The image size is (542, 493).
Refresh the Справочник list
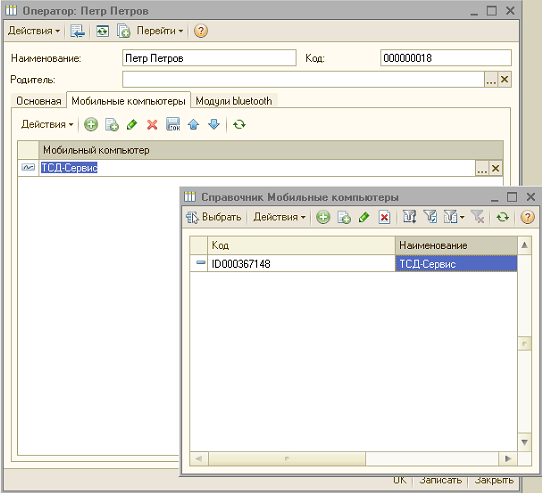click(503, 217)
